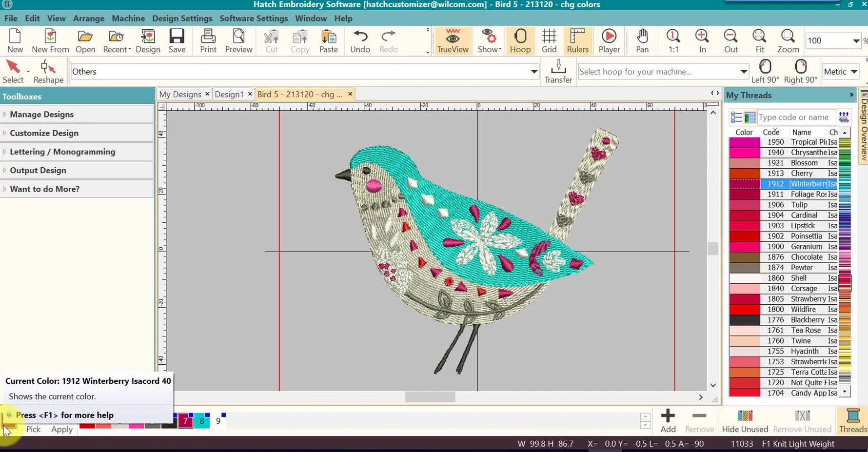Open Show options dropdown
The width and height of the screenshot is (868, 452).
click(x=489, y=41)
